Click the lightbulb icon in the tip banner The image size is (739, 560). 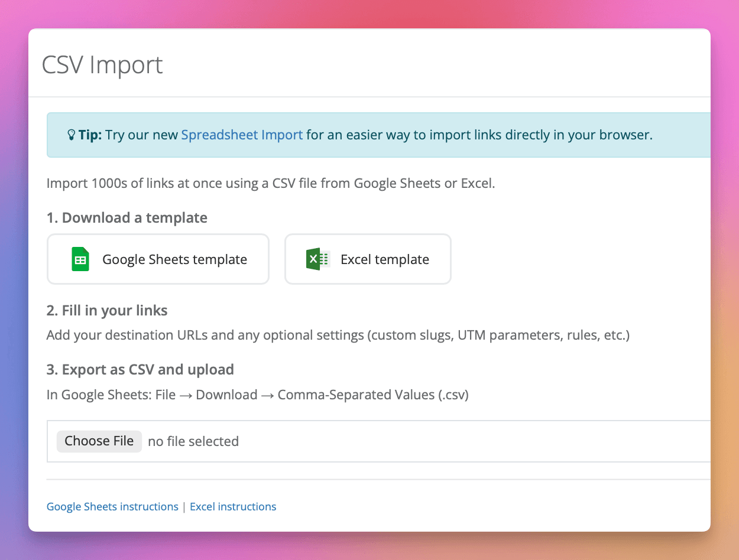(71, 135)
